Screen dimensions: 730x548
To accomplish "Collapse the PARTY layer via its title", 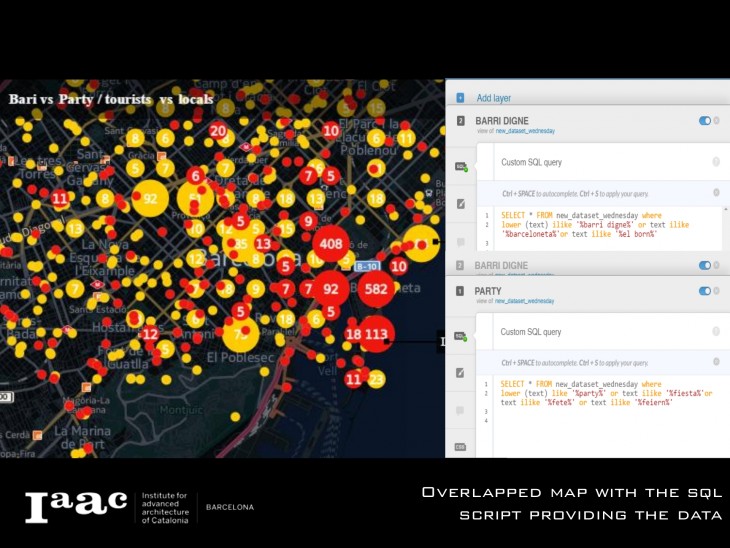I will coord(488,290).
